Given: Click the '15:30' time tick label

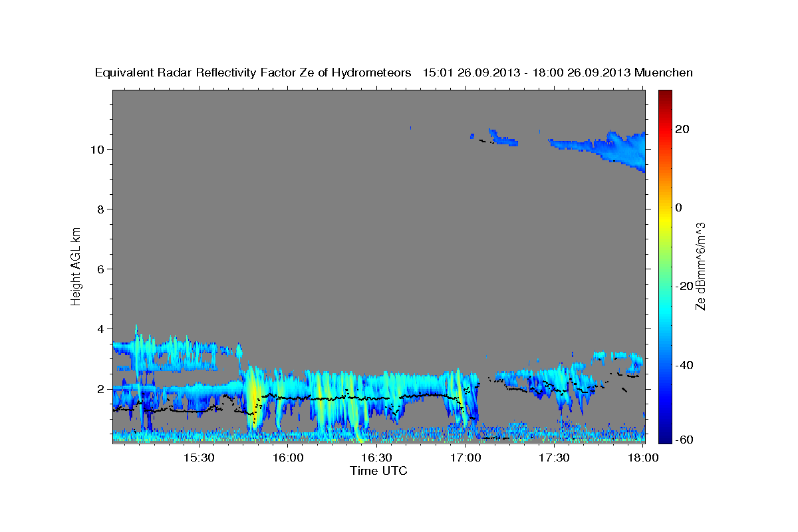Looking at the screenshot, I should 199,458.
